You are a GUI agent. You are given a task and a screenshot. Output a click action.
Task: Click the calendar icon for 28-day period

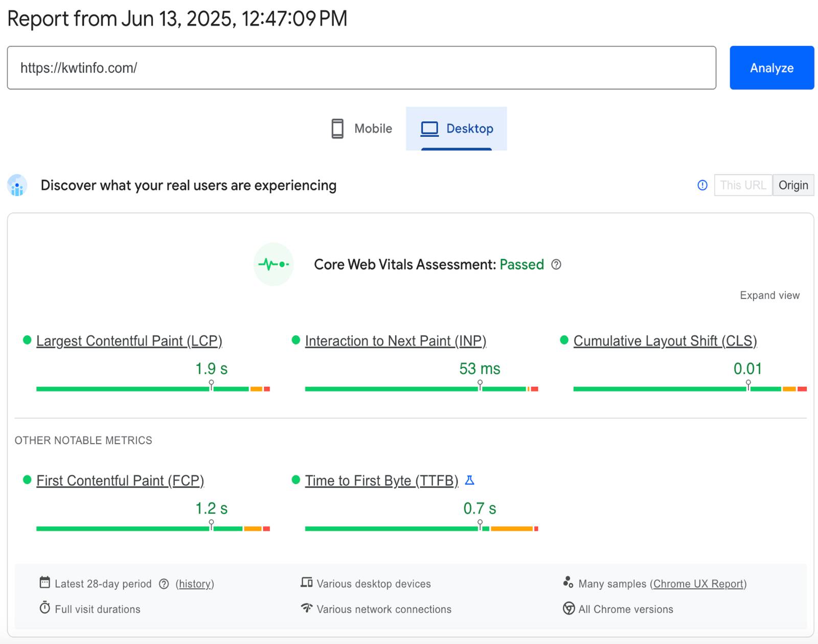45,583
